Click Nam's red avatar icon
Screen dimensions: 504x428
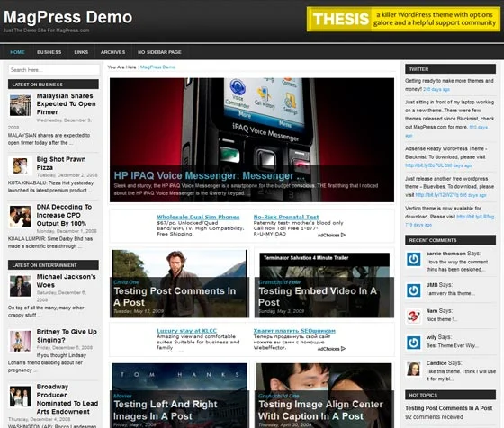[x=413, y=317]
